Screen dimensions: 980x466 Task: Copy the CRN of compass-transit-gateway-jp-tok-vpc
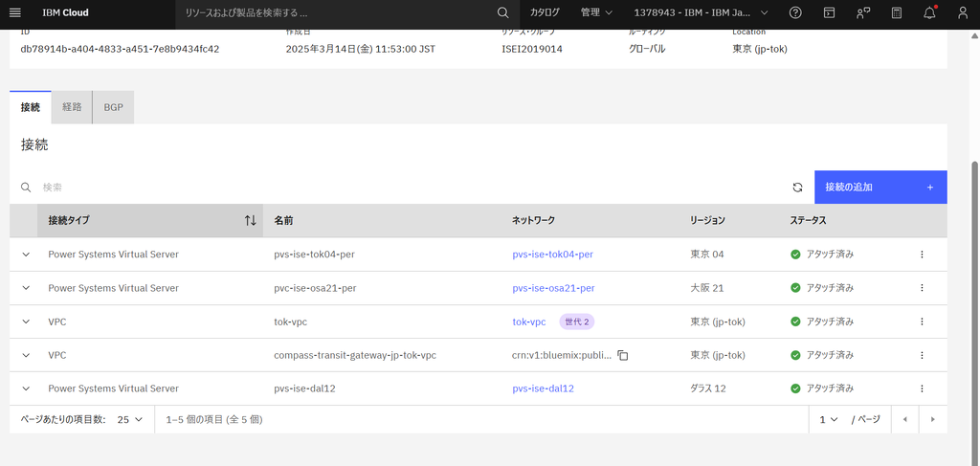[622, 355]
